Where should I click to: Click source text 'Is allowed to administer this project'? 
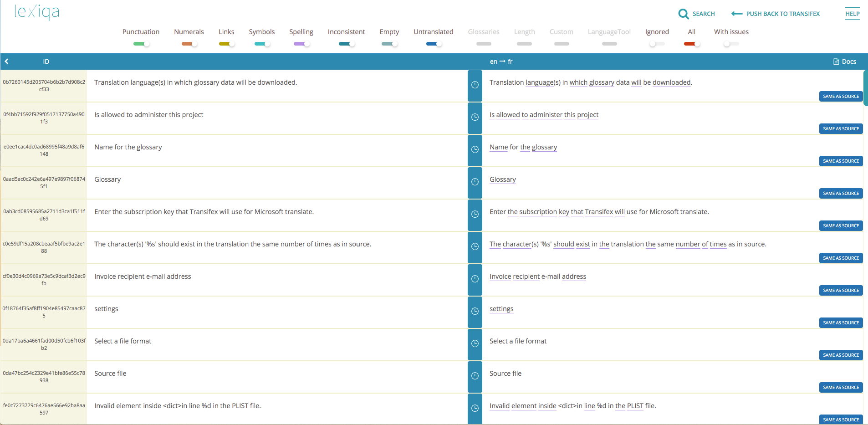(149, 115)
